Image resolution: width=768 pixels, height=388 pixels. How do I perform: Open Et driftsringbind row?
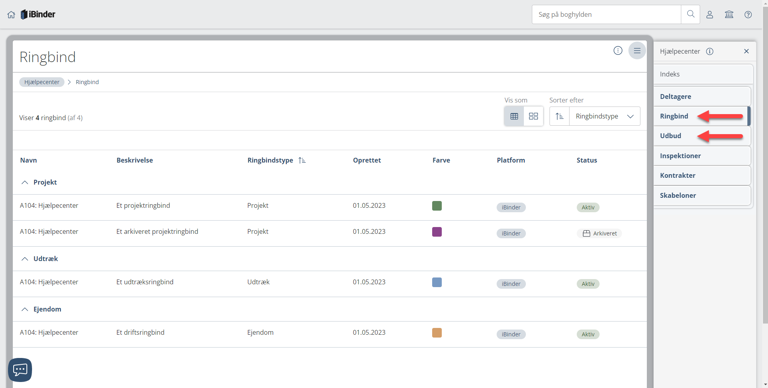pyautogui.click(x=330, y=334)
